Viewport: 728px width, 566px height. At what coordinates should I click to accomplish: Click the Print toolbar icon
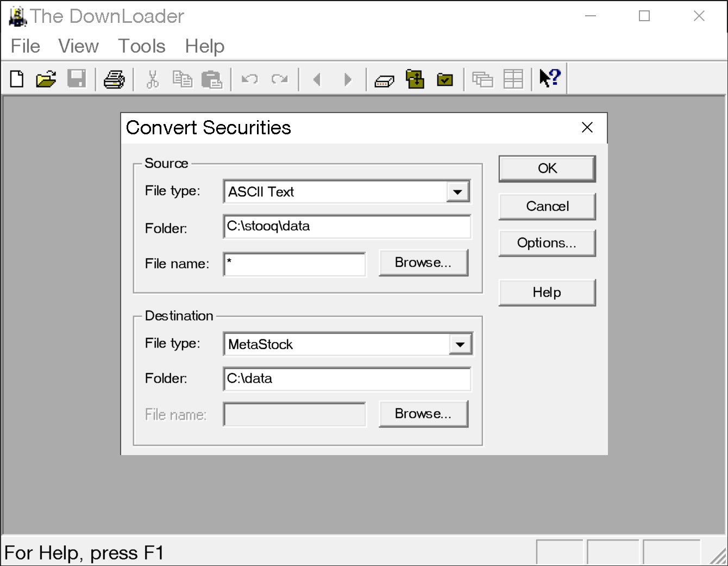click(x=114, y=79)
